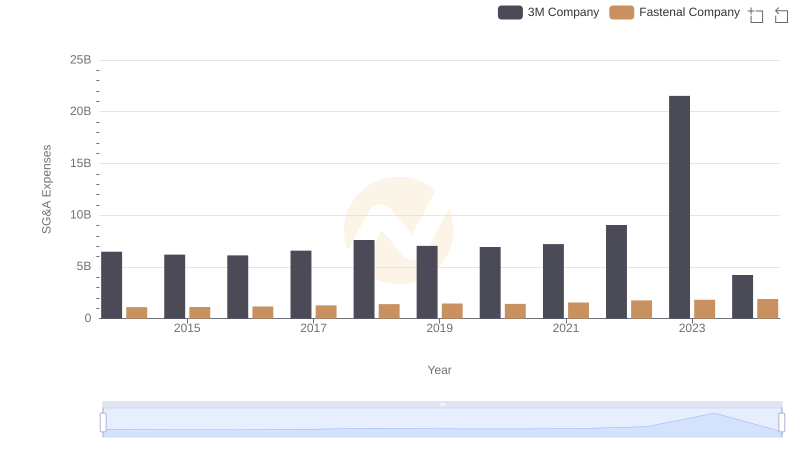This screenshot has height=461, width=800.
Task: Click the Fastenal Company bar for 2016
Action: tap(263, 313)
